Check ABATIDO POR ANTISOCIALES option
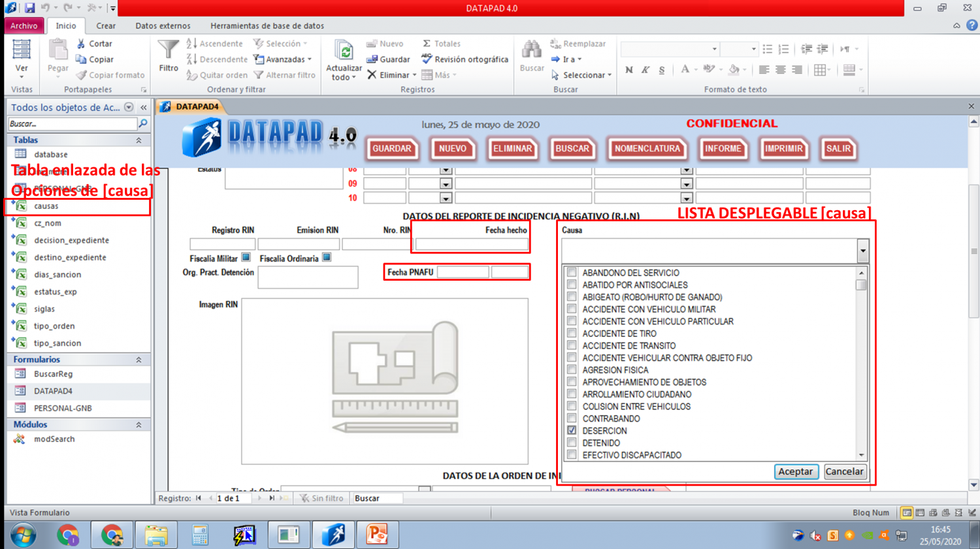 [x=572, y=285]
